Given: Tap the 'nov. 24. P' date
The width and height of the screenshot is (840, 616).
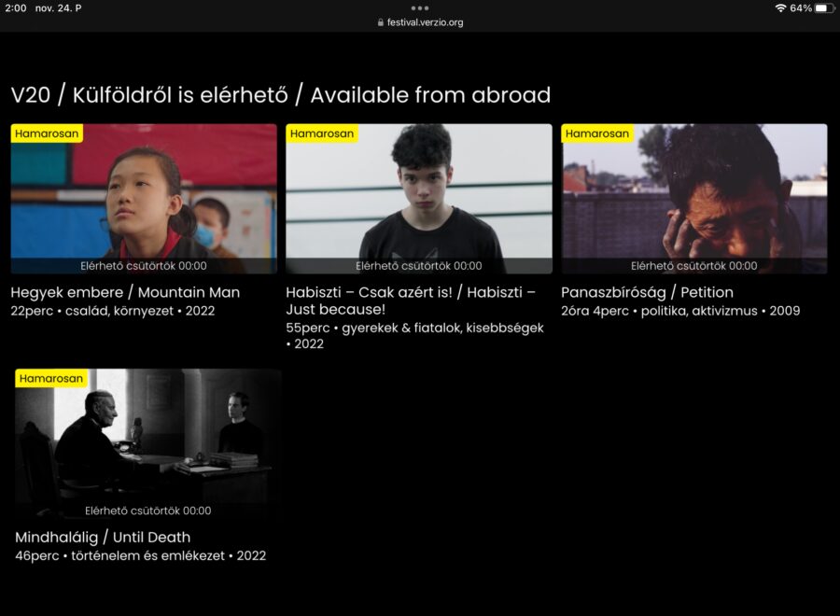Looking at the screenshot, I should click(x=59, y=8).
